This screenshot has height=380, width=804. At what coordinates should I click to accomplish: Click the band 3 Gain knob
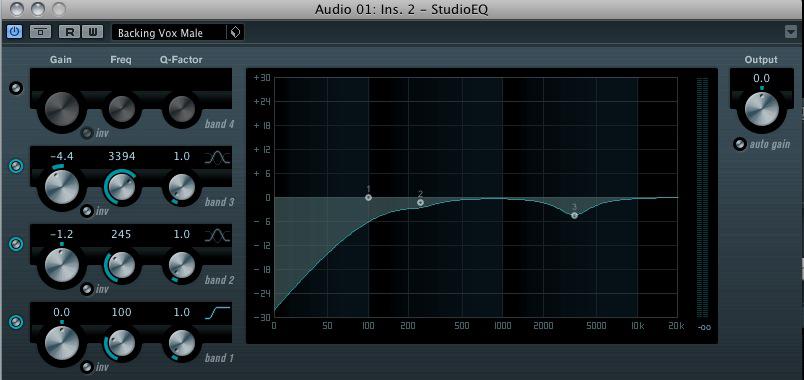click(62, 187)
